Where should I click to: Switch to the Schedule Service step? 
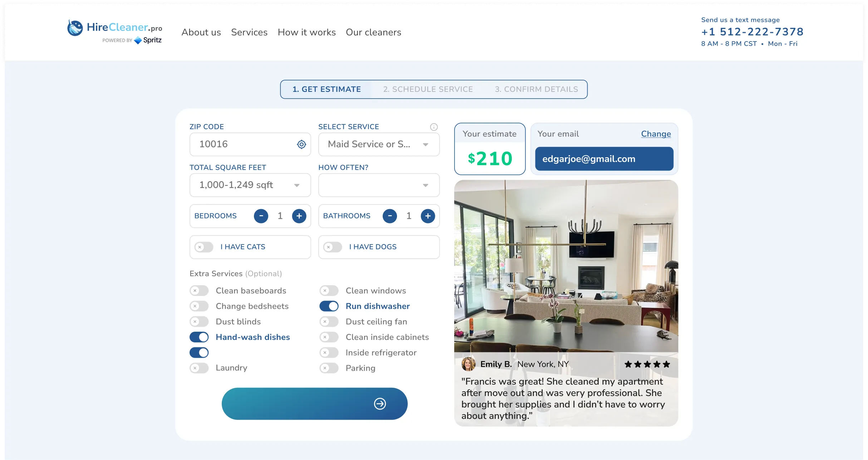point(428,89)
